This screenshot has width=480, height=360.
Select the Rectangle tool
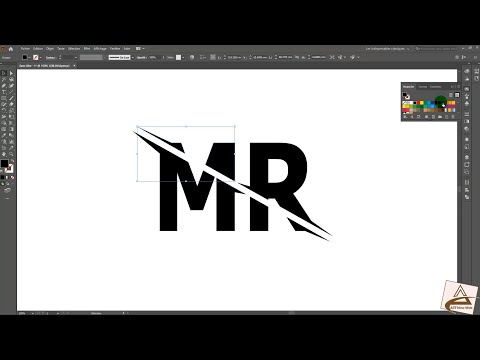pyautogui.click(x=4, y=98)
